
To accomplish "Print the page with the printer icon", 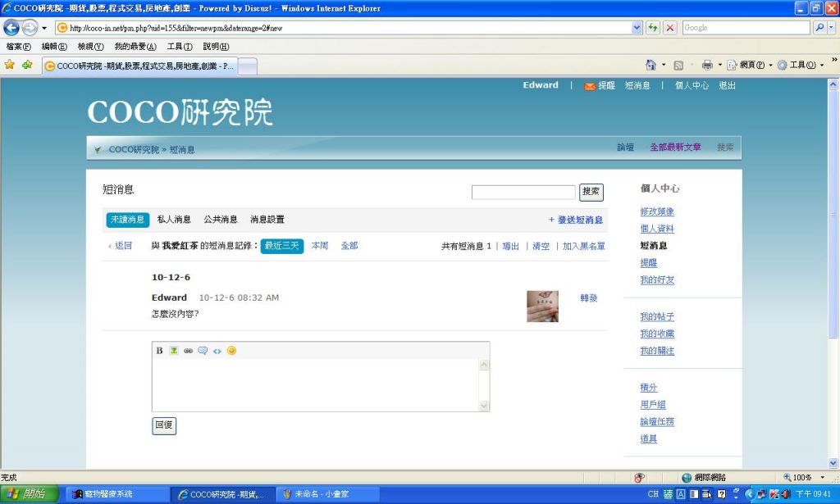I will pos(707,65).
